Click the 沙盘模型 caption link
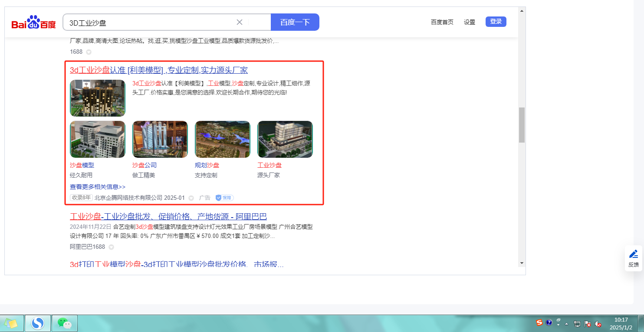 tap(82, 165)
